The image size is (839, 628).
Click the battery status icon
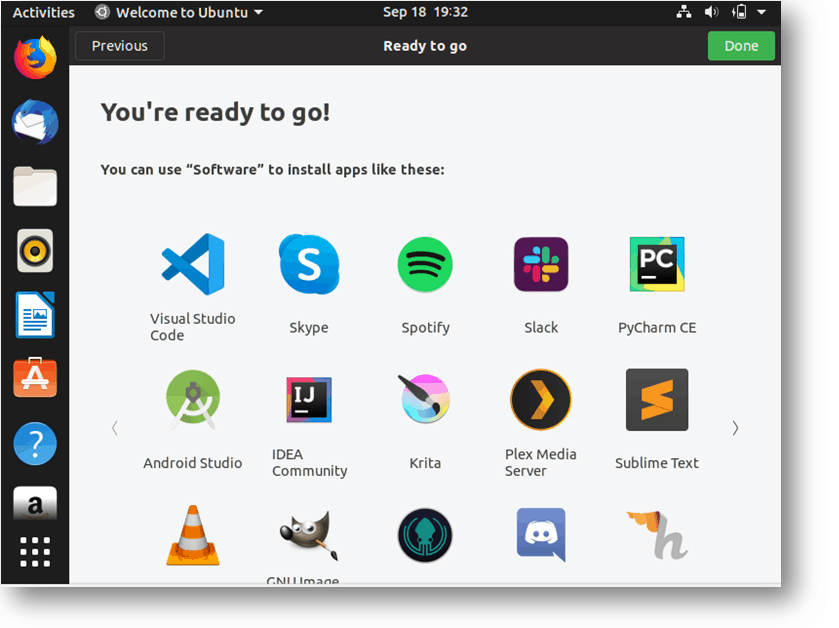(x=739, y=12)
